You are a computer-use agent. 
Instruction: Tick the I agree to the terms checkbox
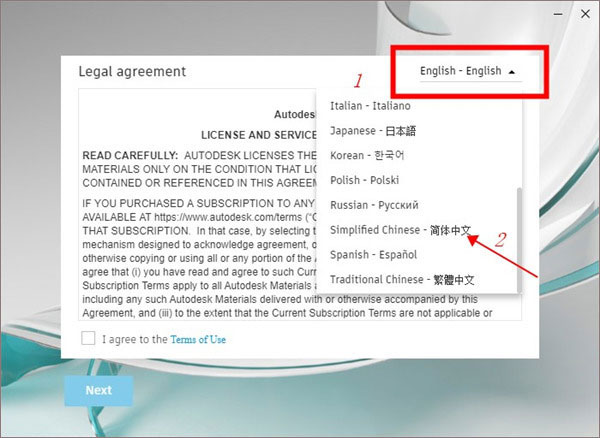(x=88, y=338)
